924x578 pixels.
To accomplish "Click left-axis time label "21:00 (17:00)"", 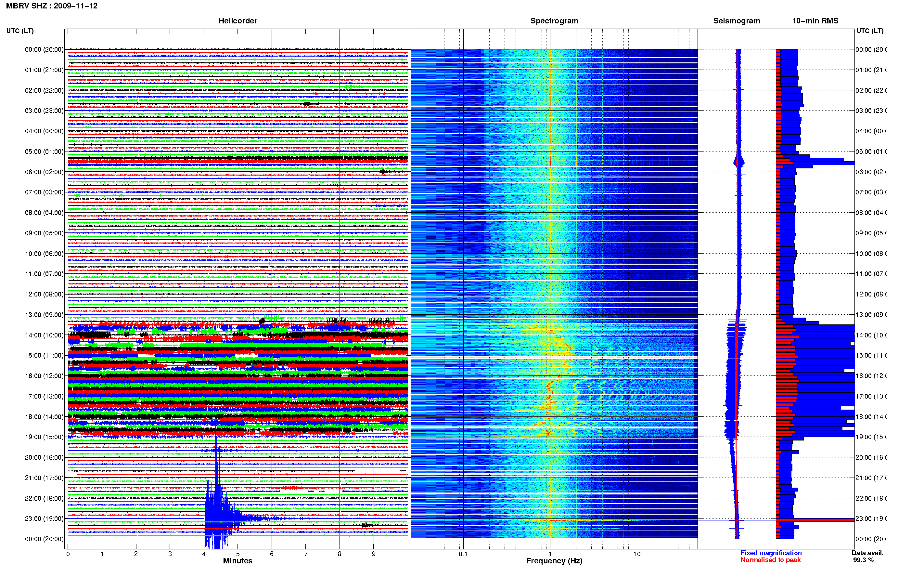I will point(44,478).
